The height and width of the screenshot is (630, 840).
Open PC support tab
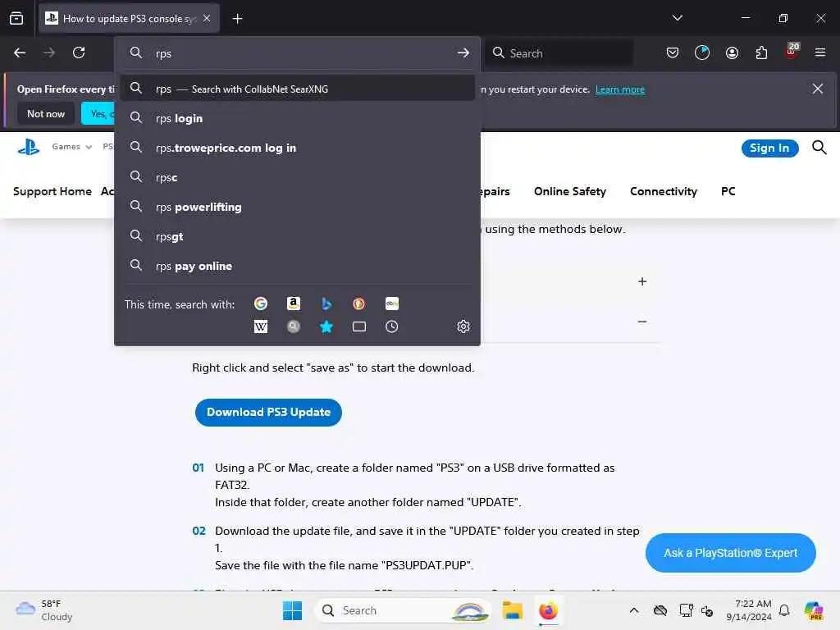coord(728,191)
